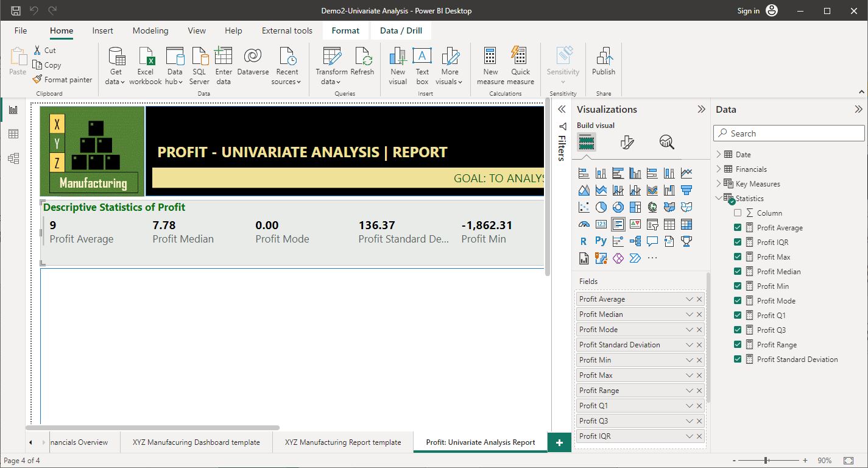
Task: Collapse the Statistics table
Action: [x=719, y=198]
